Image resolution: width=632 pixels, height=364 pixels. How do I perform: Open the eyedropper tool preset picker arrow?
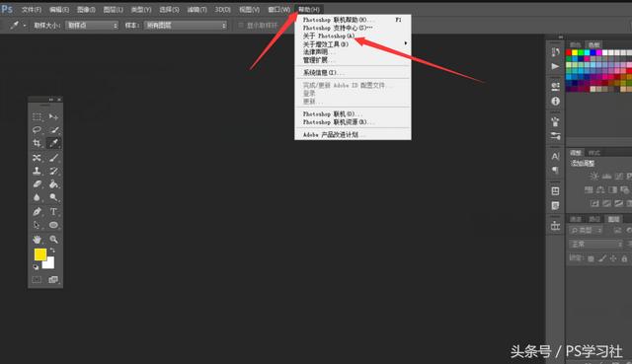tap(25, 26)
